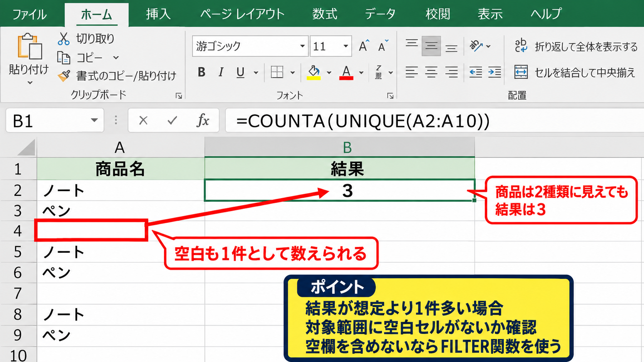
Task: Open phonetic guide (ふりがな) icon
Action: (x=379, y=72)
